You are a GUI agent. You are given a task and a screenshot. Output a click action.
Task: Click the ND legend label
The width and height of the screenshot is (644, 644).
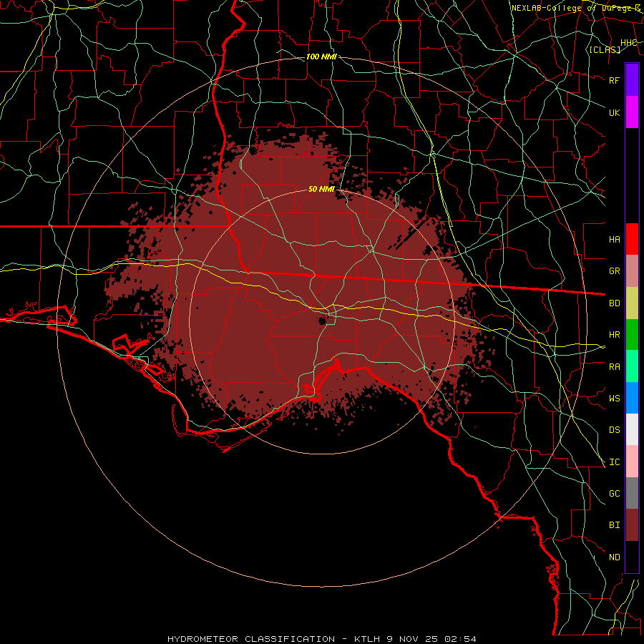614,557
